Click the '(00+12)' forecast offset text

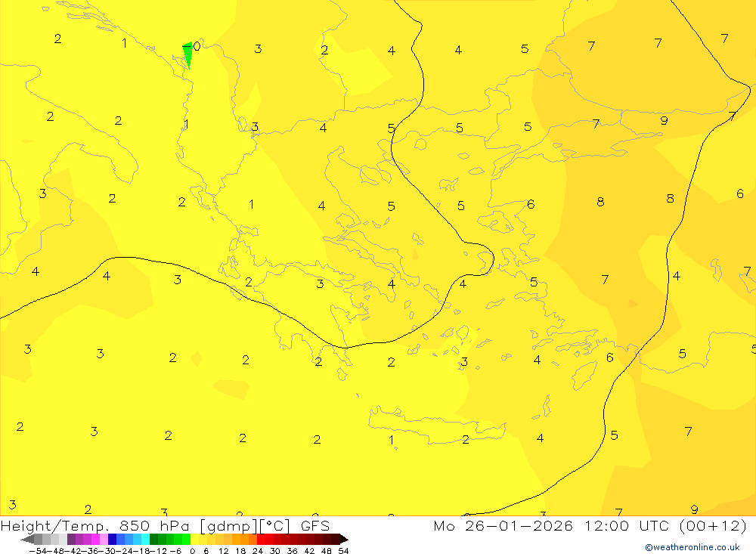(x=713, y=525)
